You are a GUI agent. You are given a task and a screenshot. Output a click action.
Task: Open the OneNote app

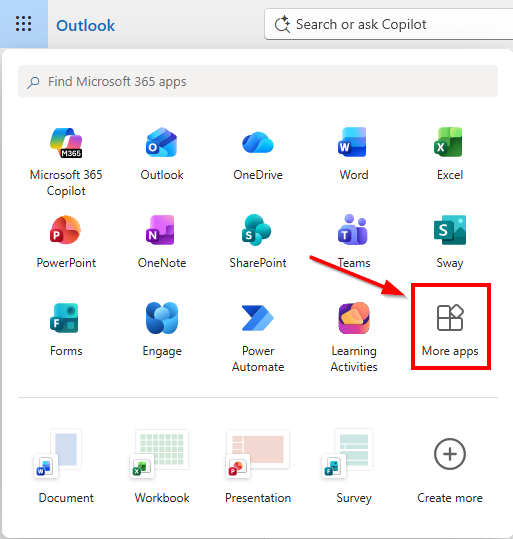162,242
